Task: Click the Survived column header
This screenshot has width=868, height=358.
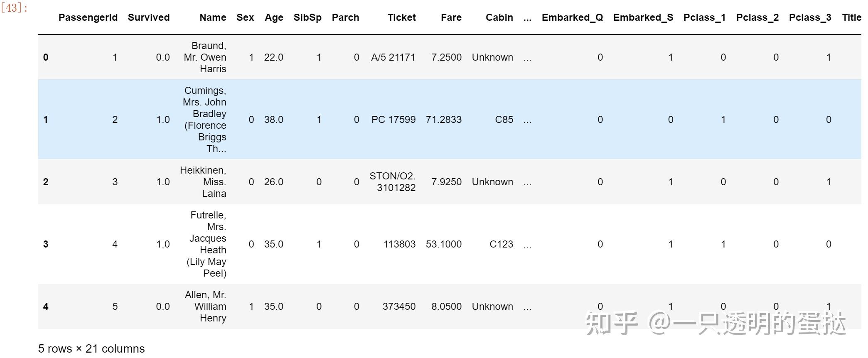Action: [149, 17]
